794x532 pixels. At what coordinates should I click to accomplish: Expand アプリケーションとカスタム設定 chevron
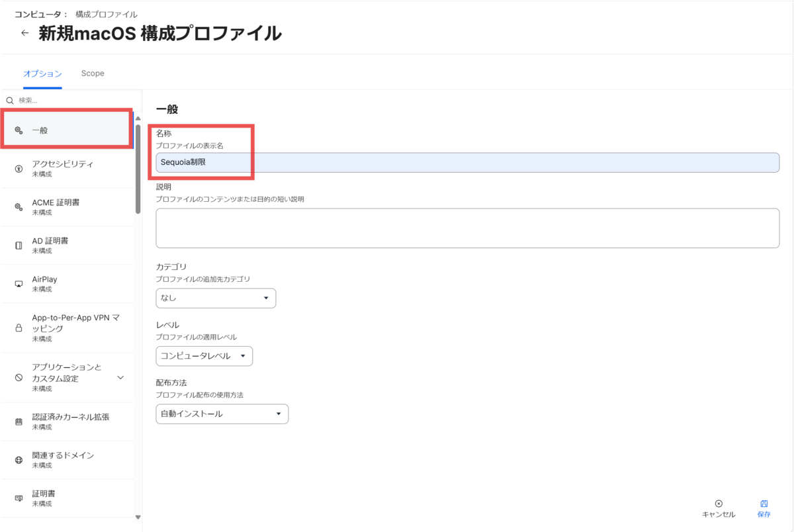click(x=120, y=378)
